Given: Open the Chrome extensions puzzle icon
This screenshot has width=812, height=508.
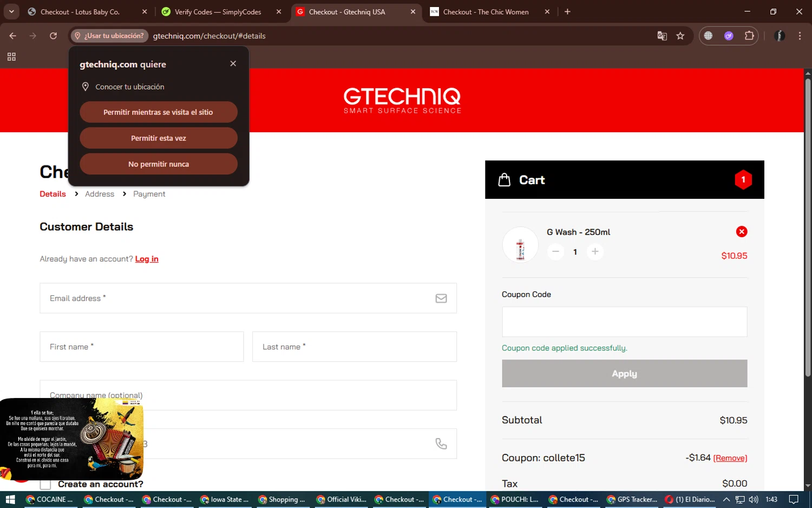Looking at the screenshot, I should [749, 36].
